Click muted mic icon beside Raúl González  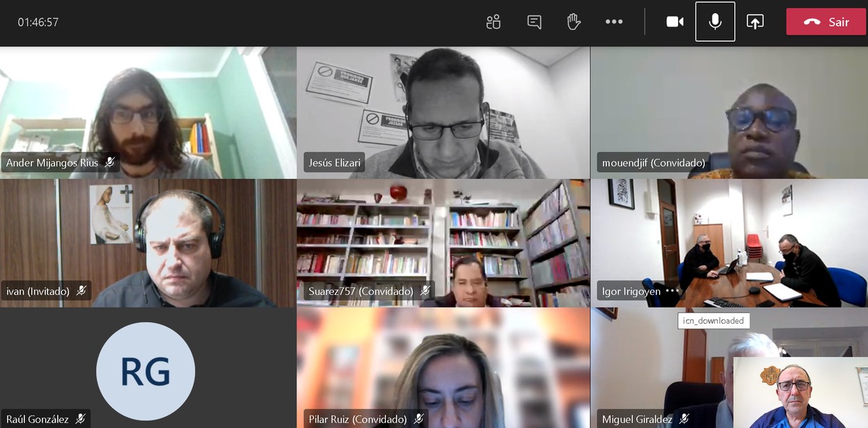pos(81,419)
